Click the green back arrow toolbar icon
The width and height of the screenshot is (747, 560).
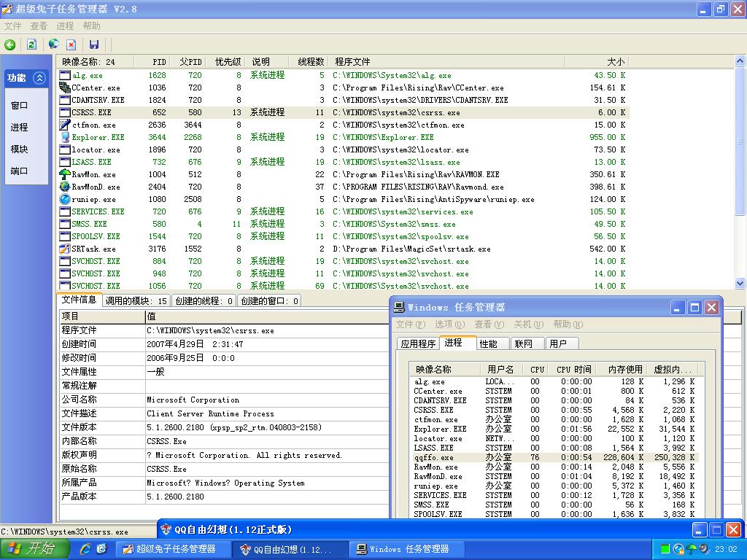coord(10,44)
